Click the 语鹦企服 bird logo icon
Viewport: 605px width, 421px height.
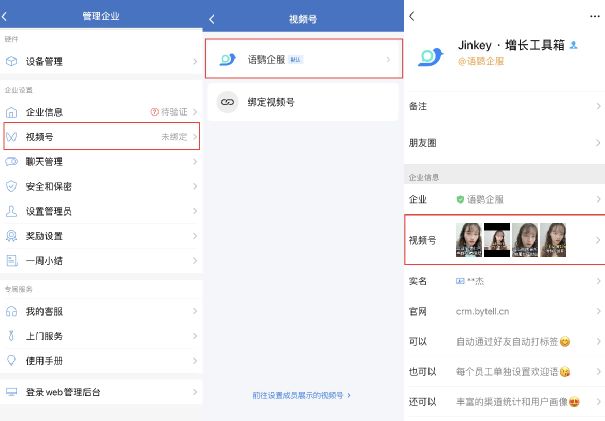coord(228,60)
